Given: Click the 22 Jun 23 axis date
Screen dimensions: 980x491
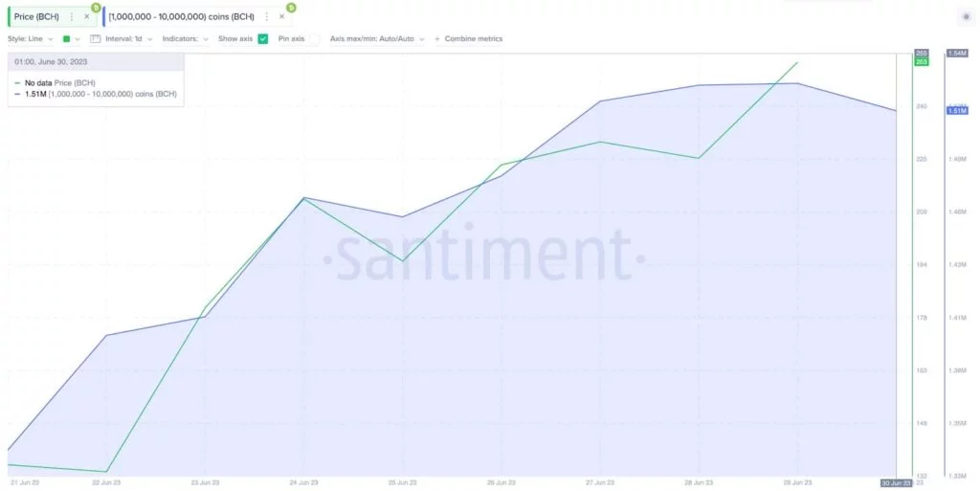Looking at the screenshot, I should 106,483.
